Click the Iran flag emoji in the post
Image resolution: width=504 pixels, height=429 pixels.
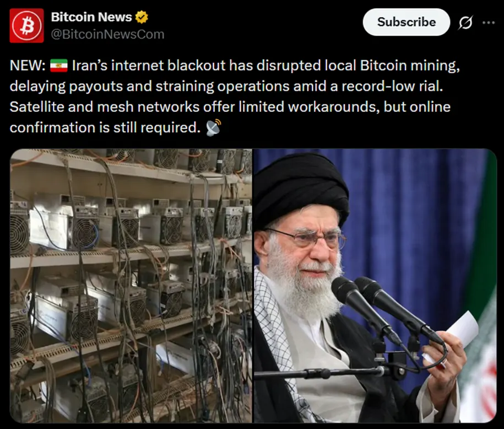pos(59,65)
